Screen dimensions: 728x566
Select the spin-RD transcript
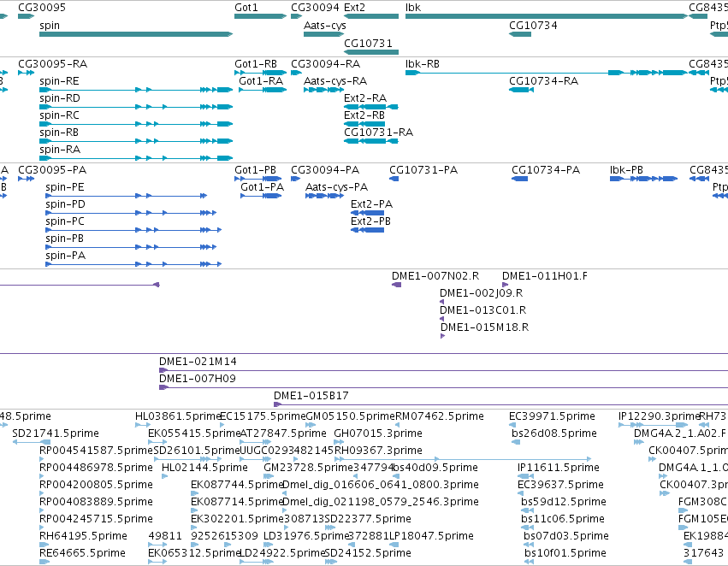pyautogui.click(x=136, y=107)
